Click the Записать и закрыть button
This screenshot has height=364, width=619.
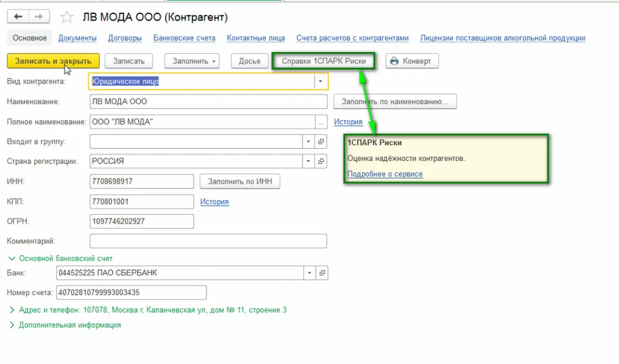[x=53, y=61]
